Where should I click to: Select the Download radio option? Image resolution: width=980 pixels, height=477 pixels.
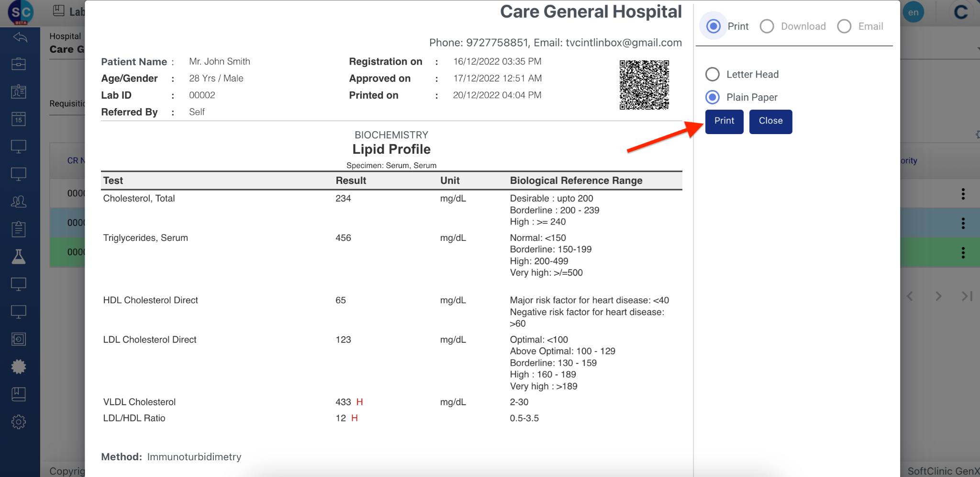point(767,26)
